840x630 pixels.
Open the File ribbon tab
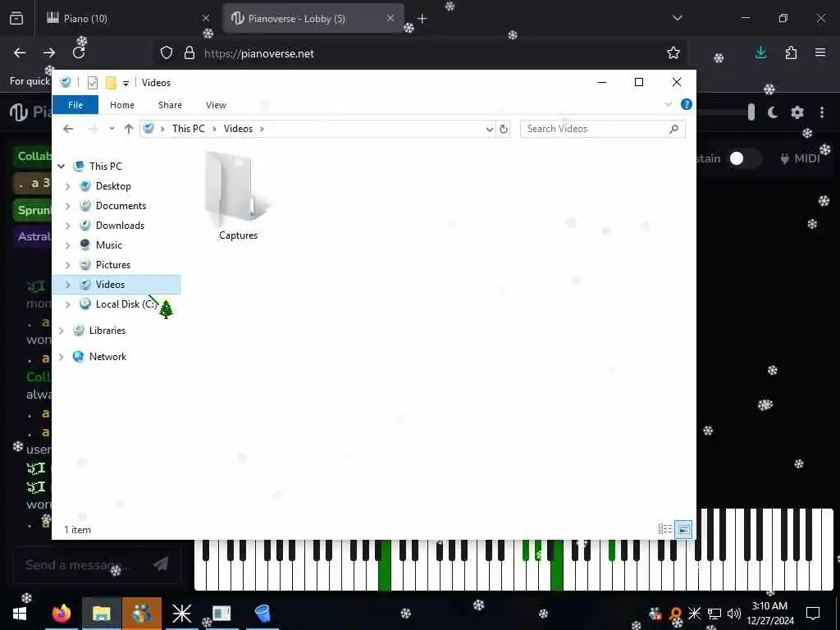point(75,105)
